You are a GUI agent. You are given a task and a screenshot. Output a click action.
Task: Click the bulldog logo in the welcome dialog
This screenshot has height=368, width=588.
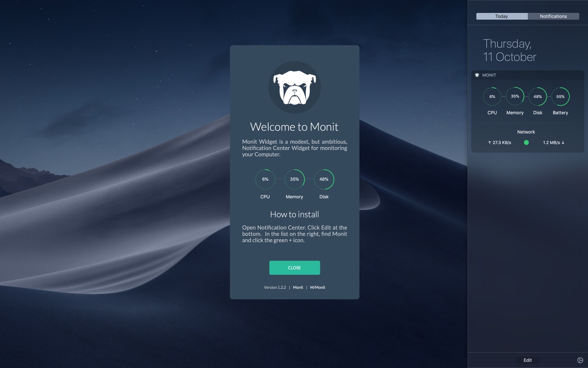(x=294, y=87)
